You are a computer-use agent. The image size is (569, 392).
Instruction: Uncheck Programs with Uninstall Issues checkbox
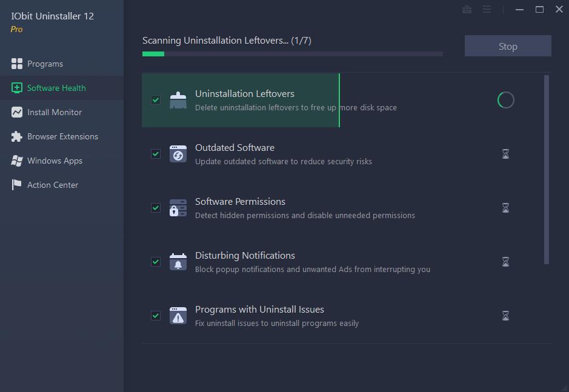point(156,316)
